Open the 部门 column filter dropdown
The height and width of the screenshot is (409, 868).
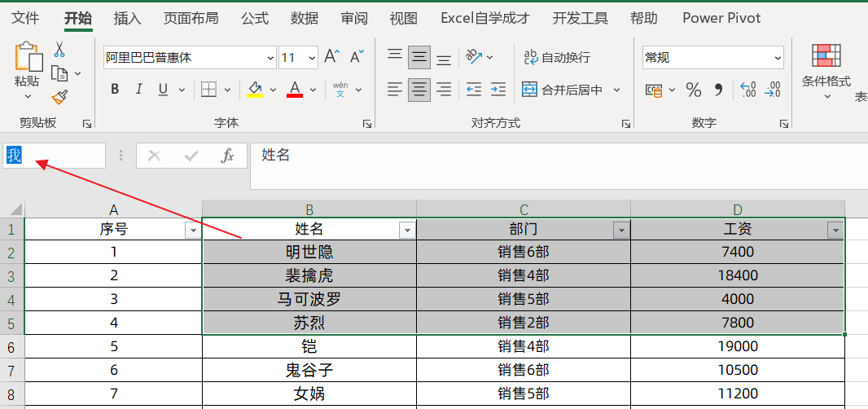point(621,230)
